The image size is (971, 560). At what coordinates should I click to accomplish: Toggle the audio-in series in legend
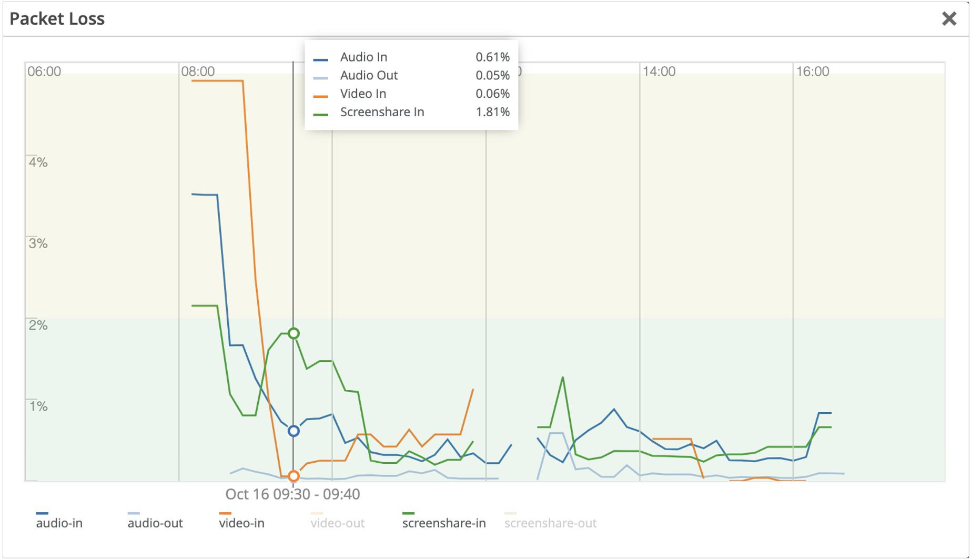(x=59, y=523)
